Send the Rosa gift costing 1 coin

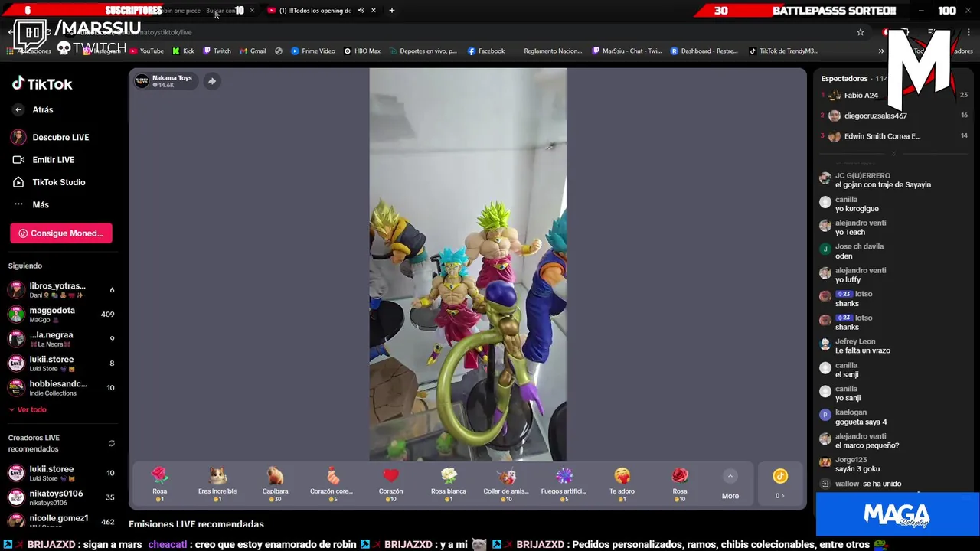159,484
